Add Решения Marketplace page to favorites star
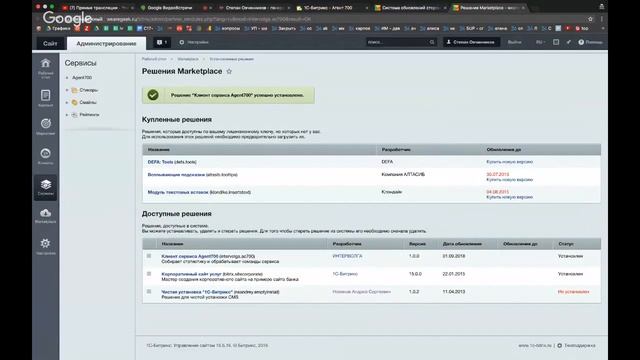The height and width of the screenshot is (360, 640). coord(229,71)
